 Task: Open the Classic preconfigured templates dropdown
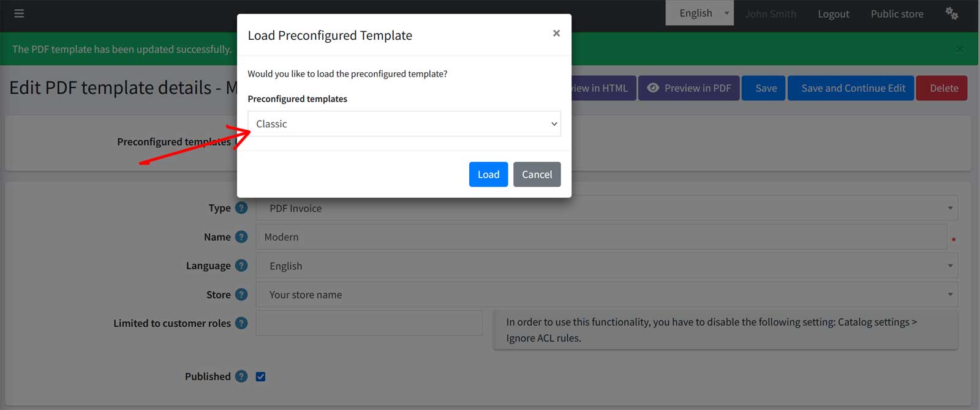[x=404, y=124]
